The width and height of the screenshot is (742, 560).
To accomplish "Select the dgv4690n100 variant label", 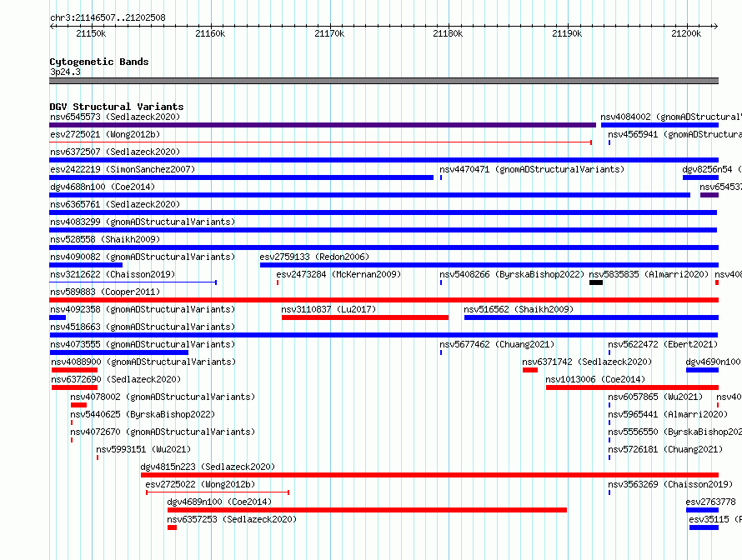I will [x=713, y=362].
